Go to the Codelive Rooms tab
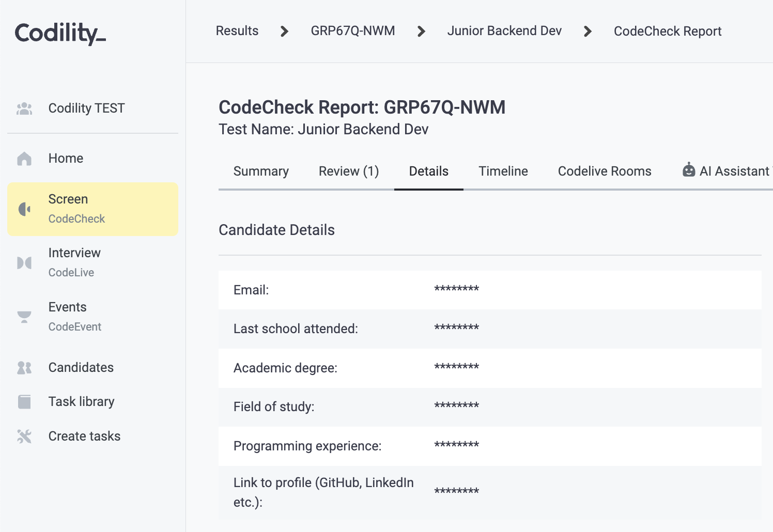This screenshot has width=773, height=532. [x=605, y=171]
